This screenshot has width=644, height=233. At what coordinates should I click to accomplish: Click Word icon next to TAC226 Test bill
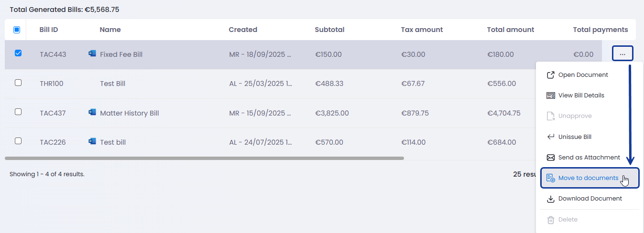pyautogui.click(x=92, y=142)
